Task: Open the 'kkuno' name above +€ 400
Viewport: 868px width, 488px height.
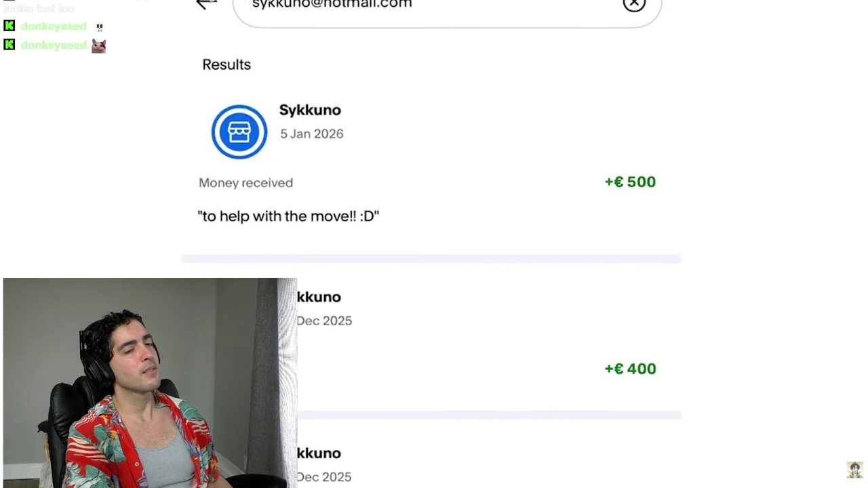Action: [x=319, y=297]
